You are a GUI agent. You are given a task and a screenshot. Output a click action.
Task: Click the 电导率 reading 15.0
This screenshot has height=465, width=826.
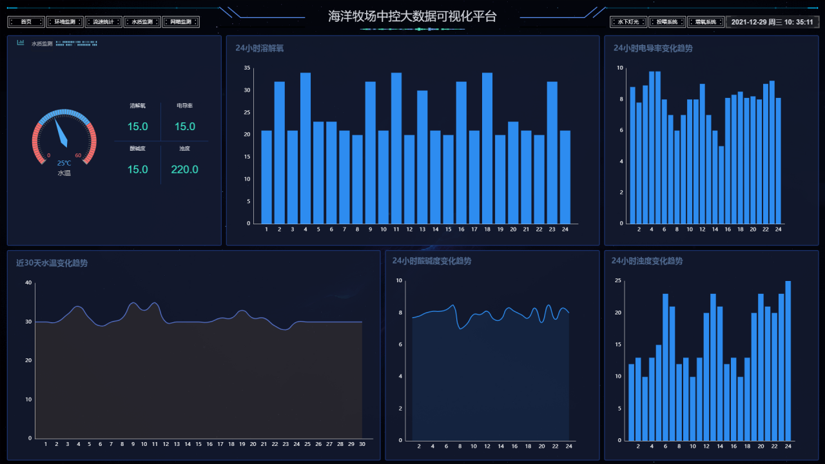click(185, 126)
